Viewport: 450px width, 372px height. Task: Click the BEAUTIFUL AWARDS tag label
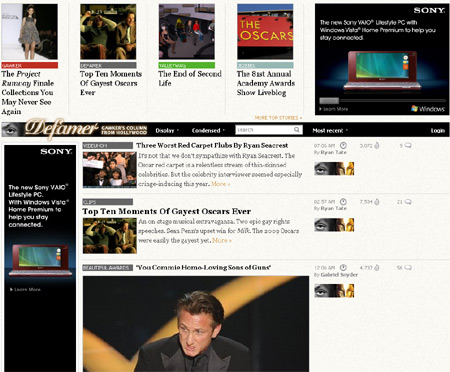click(107, 268)
